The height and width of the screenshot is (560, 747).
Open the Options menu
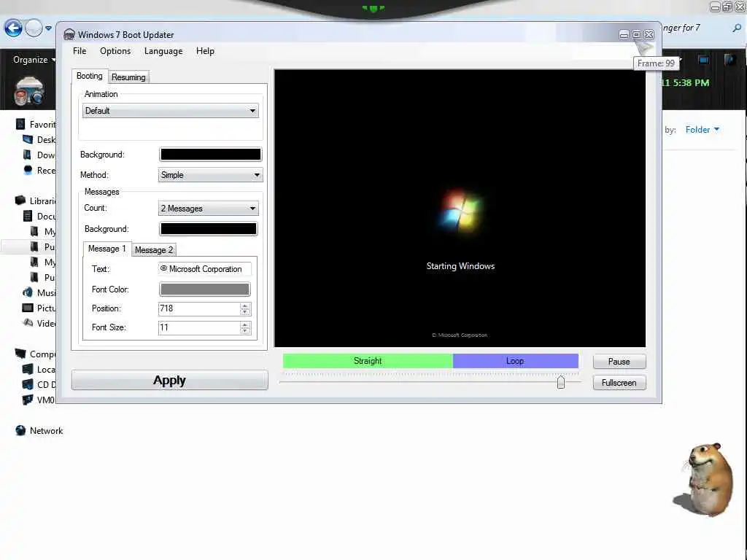coord(115,51)
